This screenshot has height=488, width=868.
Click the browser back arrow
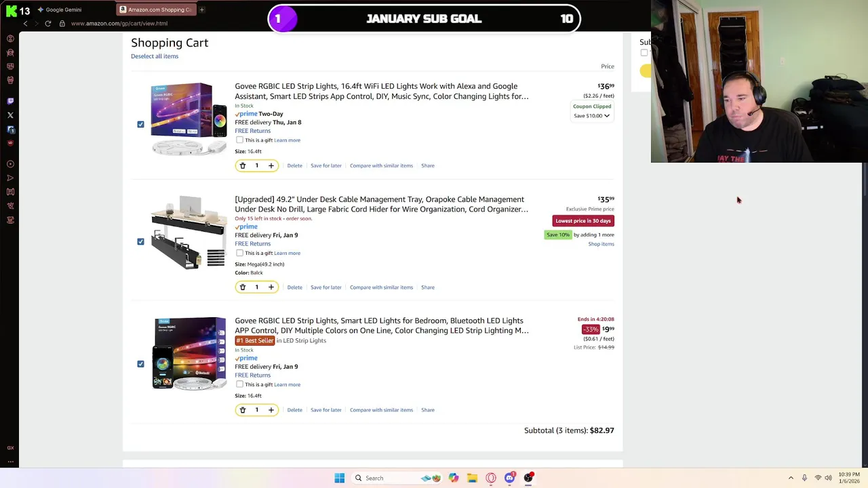25,24
